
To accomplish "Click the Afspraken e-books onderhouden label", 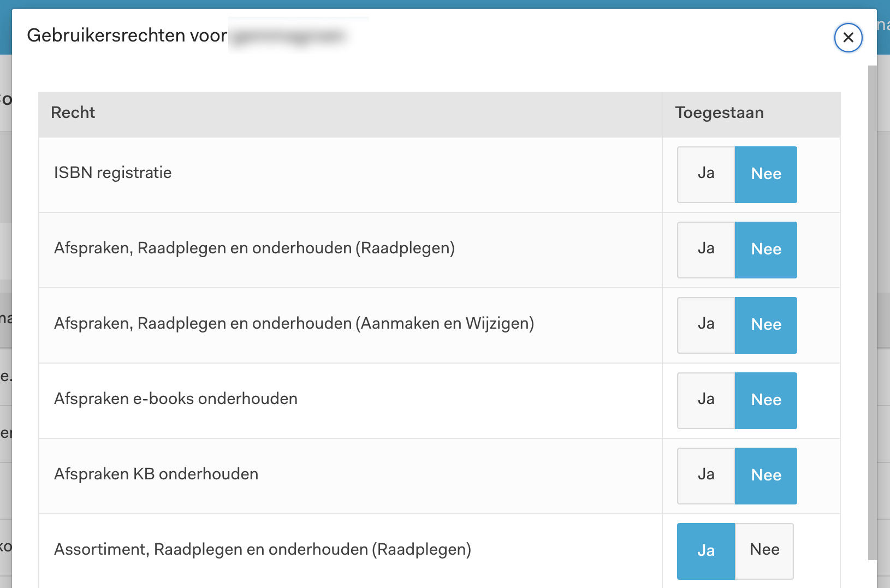I will [x=176, y=399].
